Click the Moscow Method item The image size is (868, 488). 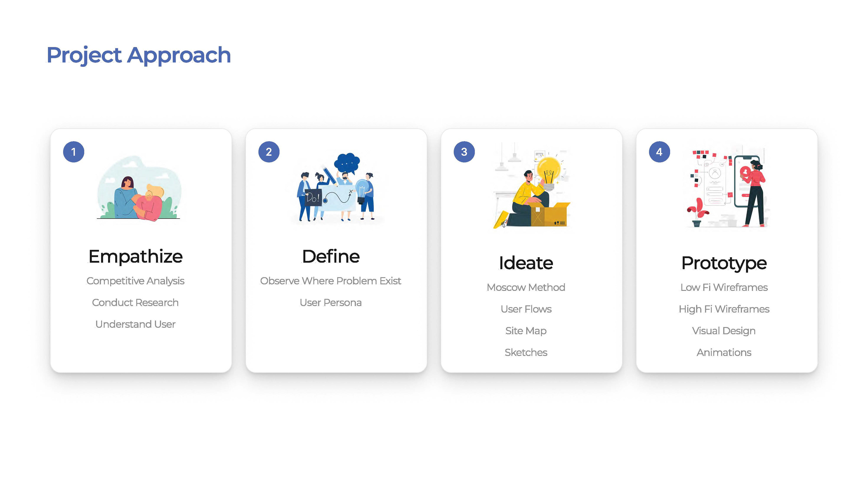(526, 287)
